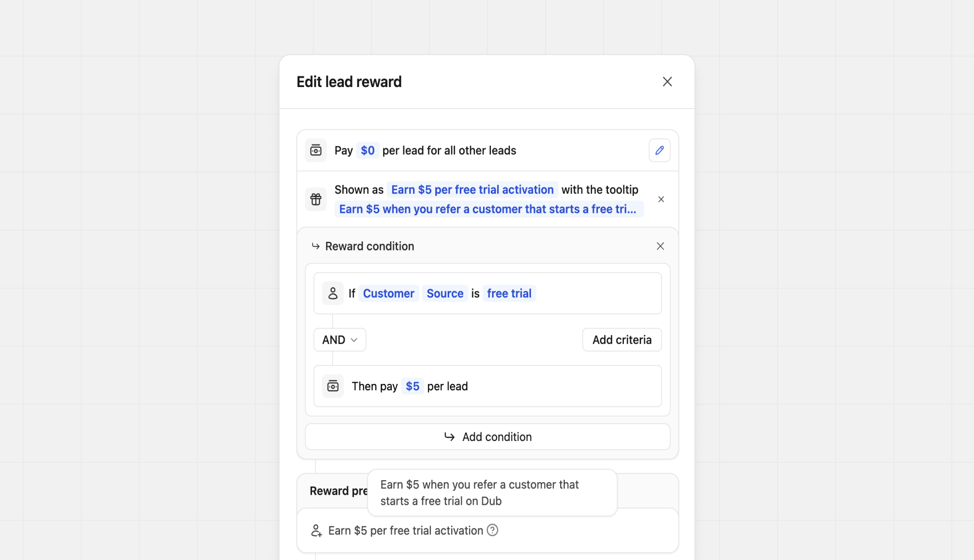This screenshot has width=974, height=560.
Task: Edit the Earn $5 per free trial label
Action: point(472,190)
